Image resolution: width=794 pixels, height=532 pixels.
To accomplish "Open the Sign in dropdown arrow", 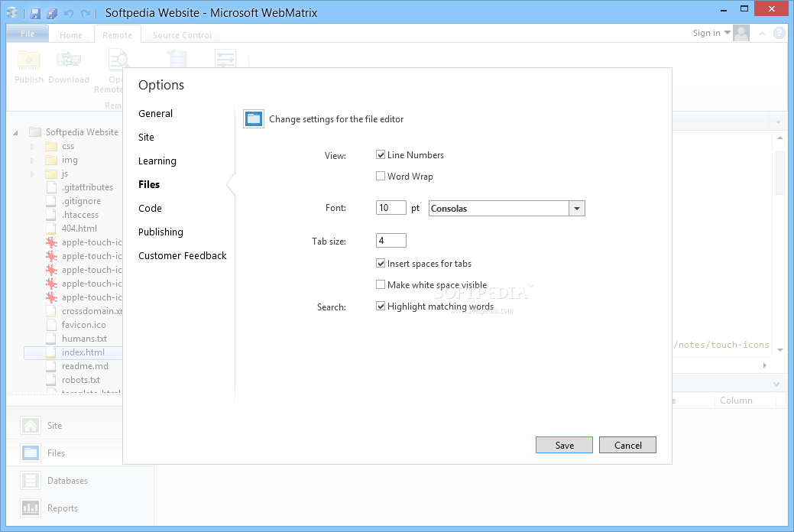I will point(728,32).
